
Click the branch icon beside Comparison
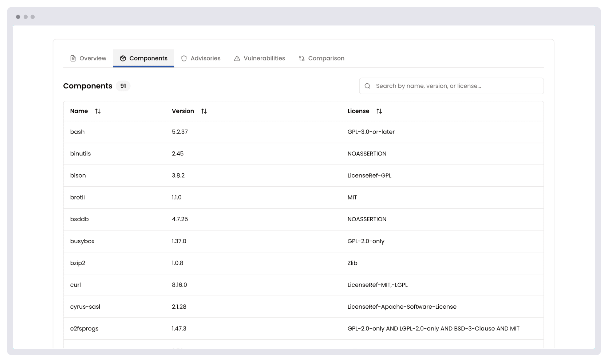tap(301, 58)
